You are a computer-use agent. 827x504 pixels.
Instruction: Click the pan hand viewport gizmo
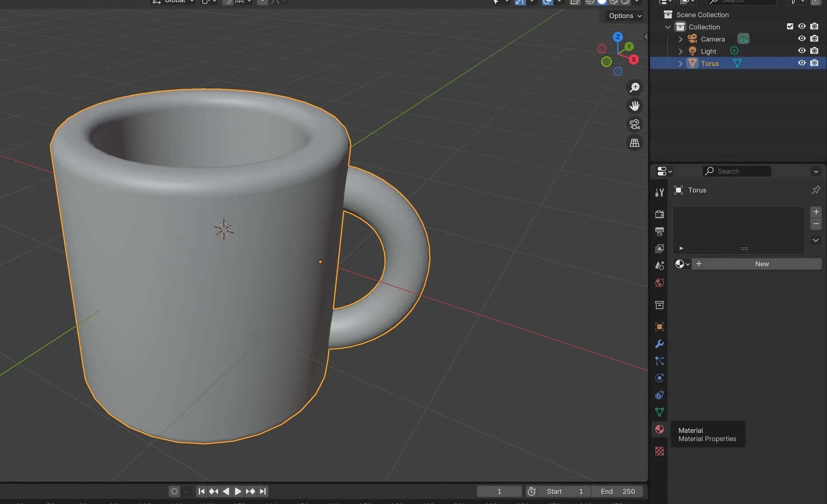coord(634,106)
